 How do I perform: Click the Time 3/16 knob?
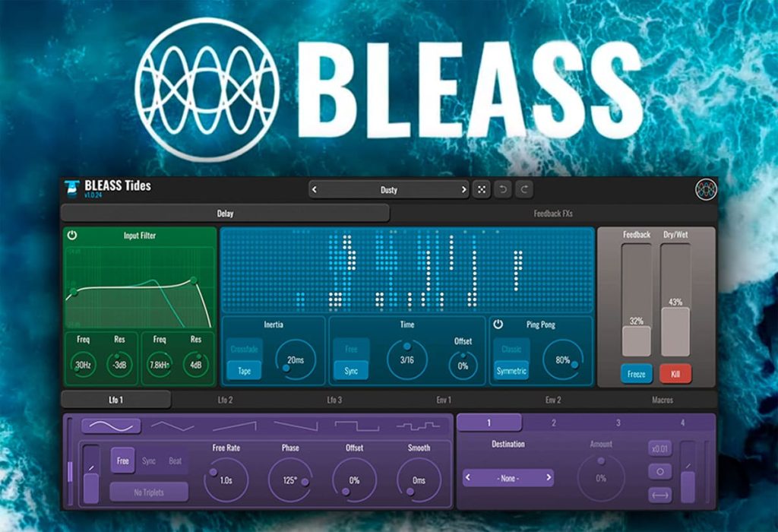pyautogui.click(x=407, y=360)
